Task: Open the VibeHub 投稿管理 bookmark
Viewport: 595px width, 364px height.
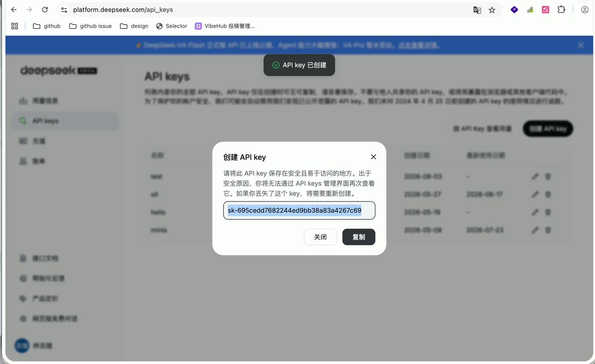Action: pos(225,26)
